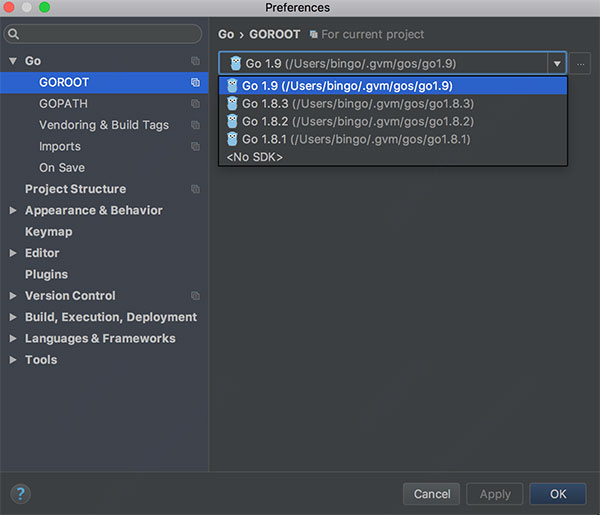Open Project Structure settings
Viewport: 600px width, 515px height.
pos(75,189)
